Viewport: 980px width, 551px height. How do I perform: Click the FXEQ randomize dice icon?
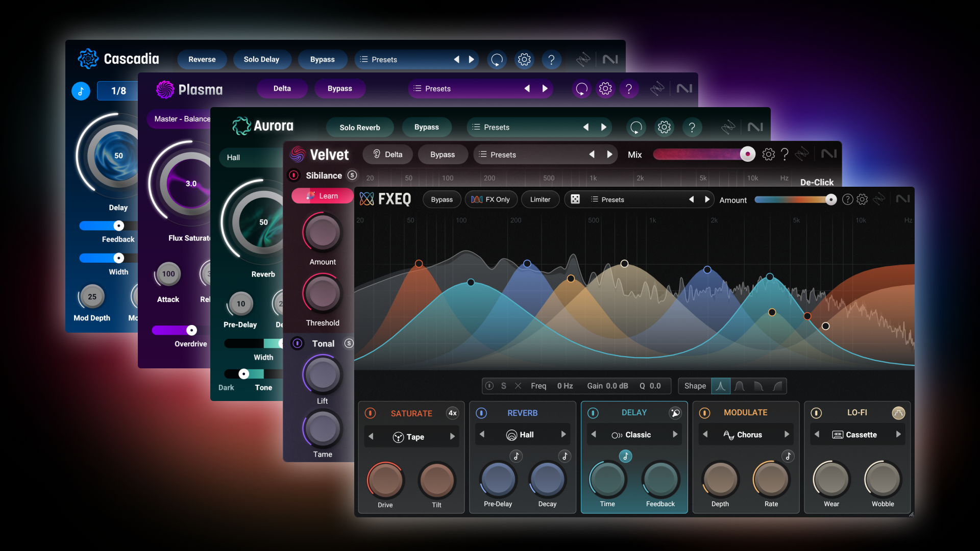(x=575, y=199)
